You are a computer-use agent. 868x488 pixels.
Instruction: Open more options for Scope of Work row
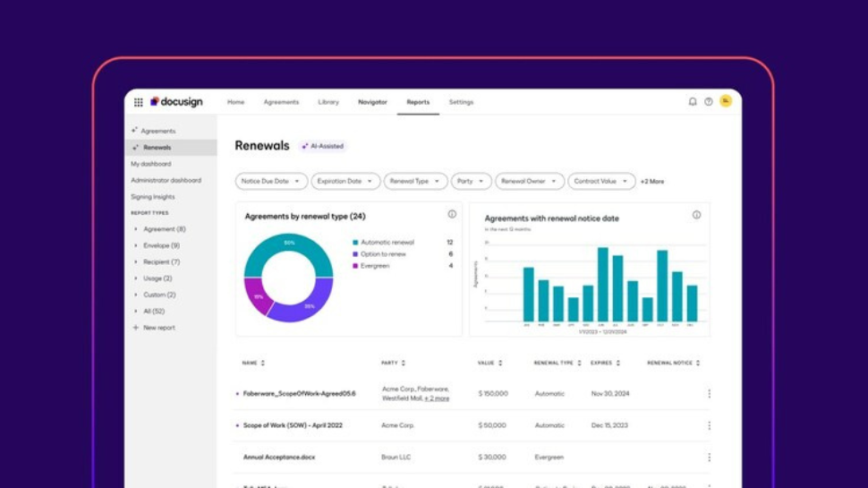pyautogui.click(x=710, y=425)
